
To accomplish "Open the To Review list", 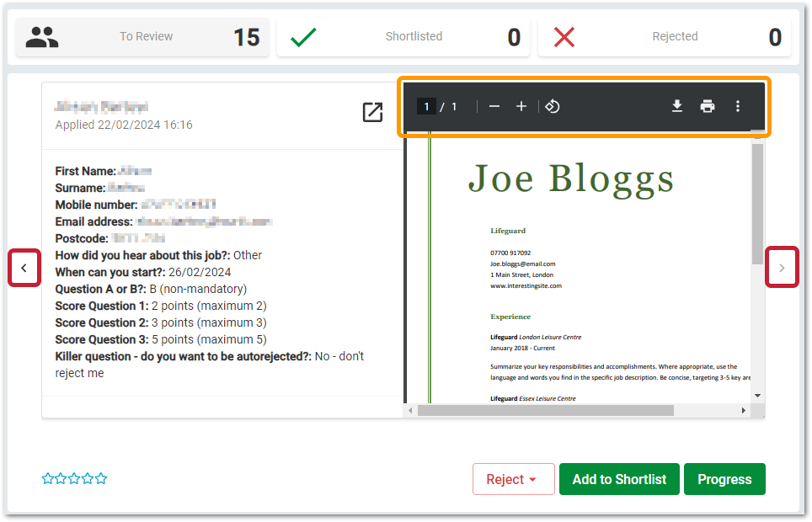I will tap(142, 37).
